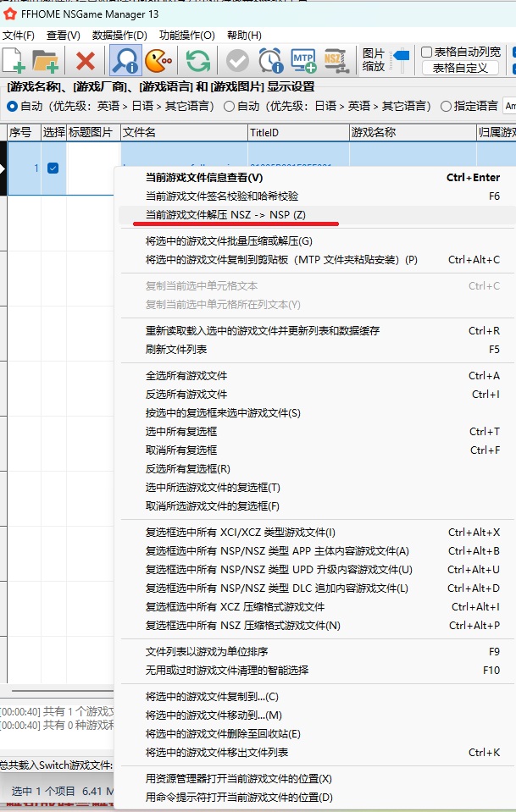
Task: Click 用命令提示符打开当前游戏文件的位置(D)
Action: coord(317,798)
